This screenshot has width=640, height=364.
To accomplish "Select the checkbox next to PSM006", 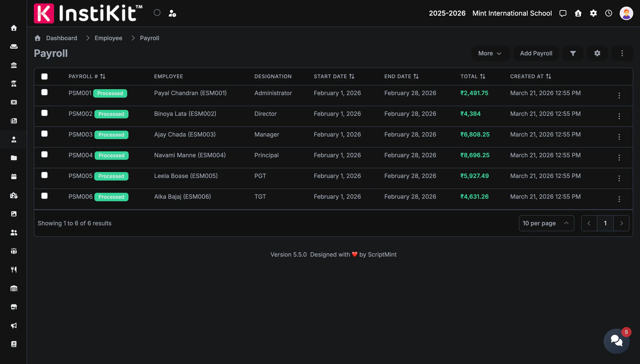I will pos(45,196).
